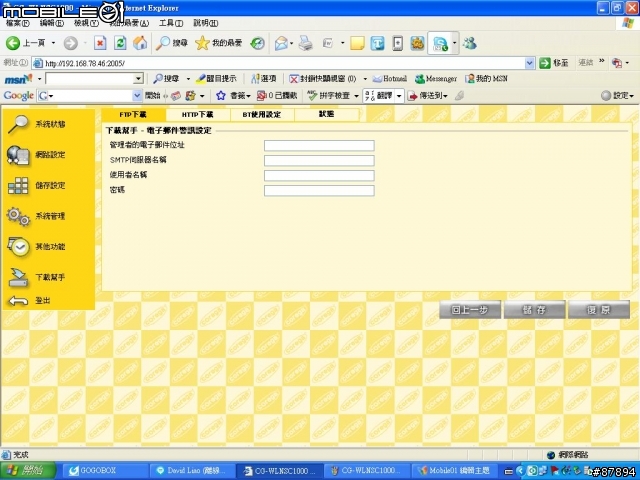Click the Edit document toolbar icon

(x=328, y=43)
